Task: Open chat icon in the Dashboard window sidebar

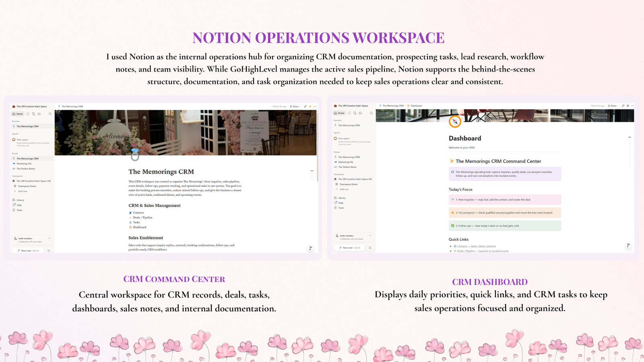Action: pyautogui.click(x=349, y=113)
